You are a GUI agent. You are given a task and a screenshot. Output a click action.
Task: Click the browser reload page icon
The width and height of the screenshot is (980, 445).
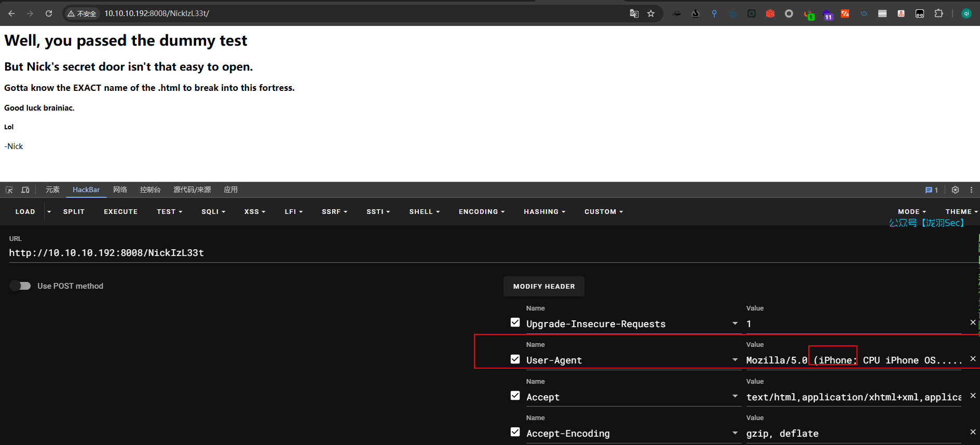point(49,14)
